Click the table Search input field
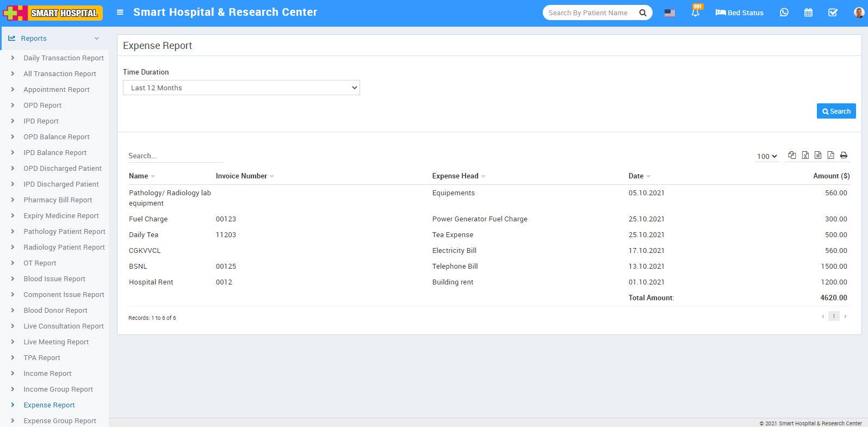 [x=175, y=156]
